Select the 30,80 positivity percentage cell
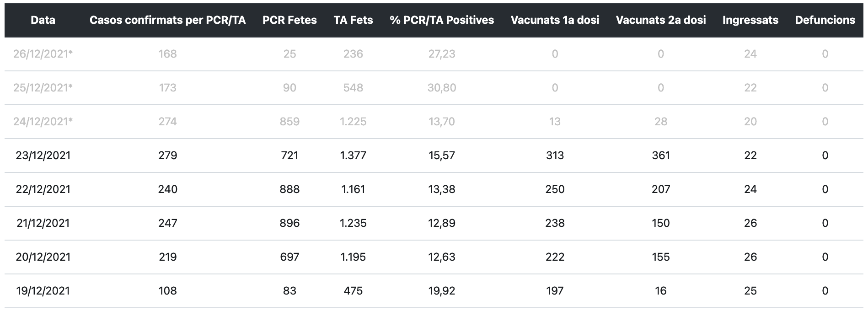 pos(442,88)
